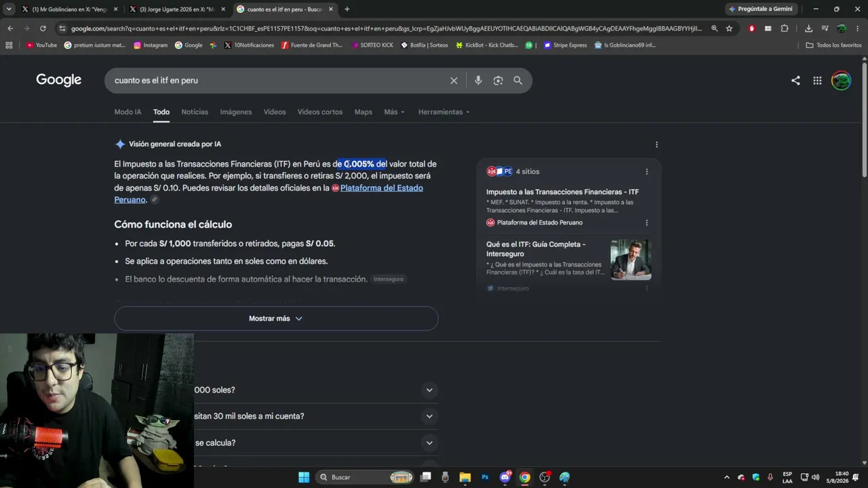Go to the Google logo homepage

59,80
